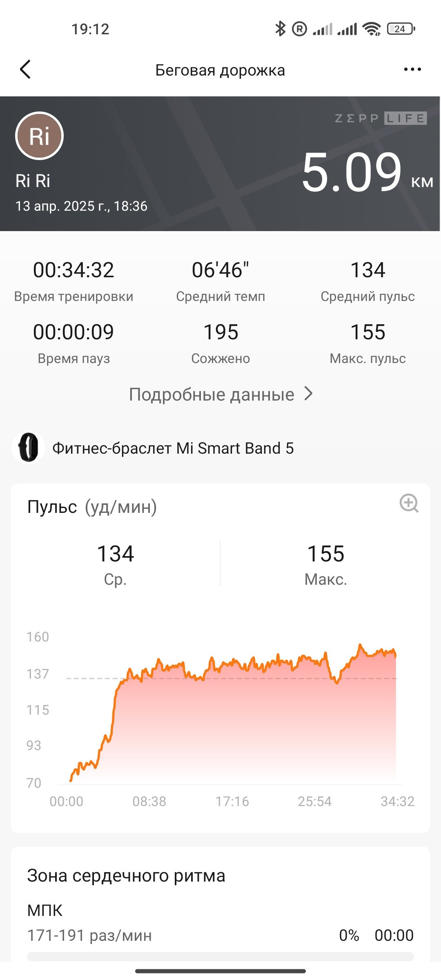Tap the Wi-Fi status icon
Image resolution: width=441 pixels, height=980 pixels.
tap(371, 29)
